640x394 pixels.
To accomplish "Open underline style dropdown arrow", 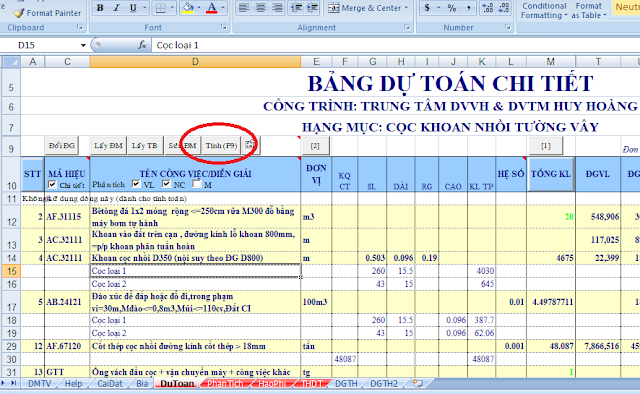I will pyautogui.click(x=144, y=8).
